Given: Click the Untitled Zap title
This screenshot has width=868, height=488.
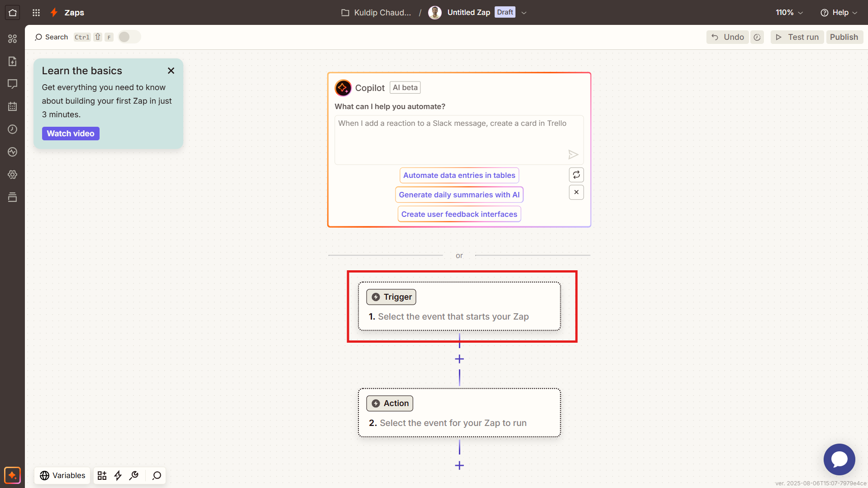Looking at the screenshot, I should [468, 12].
